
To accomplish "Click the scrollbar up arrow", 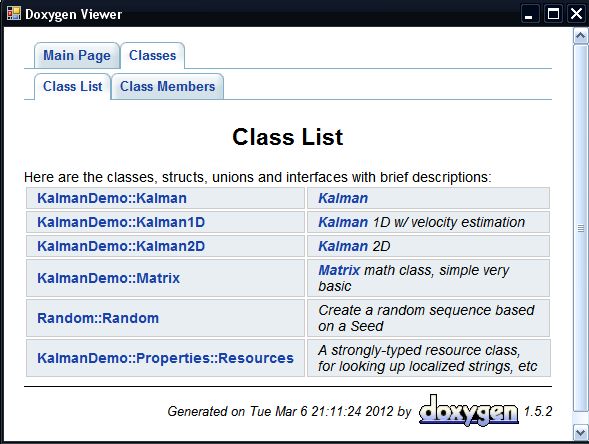I will tap(580, 36).
